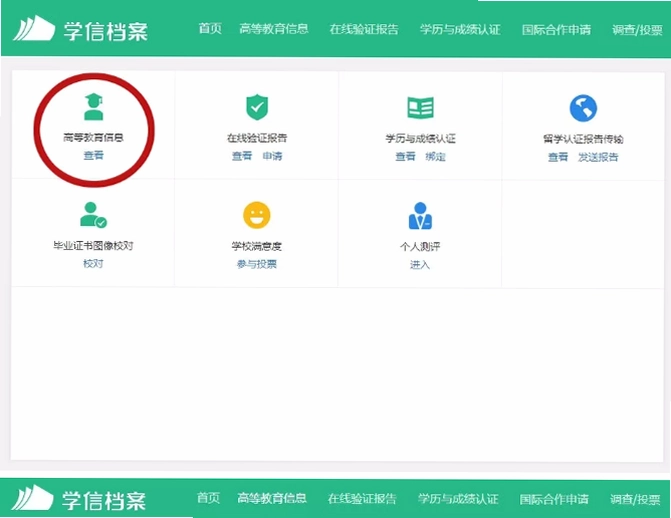Click the 学信档案 logo in bottom header
This screenshot has height=518, width=671.
(x=79, y=499)
